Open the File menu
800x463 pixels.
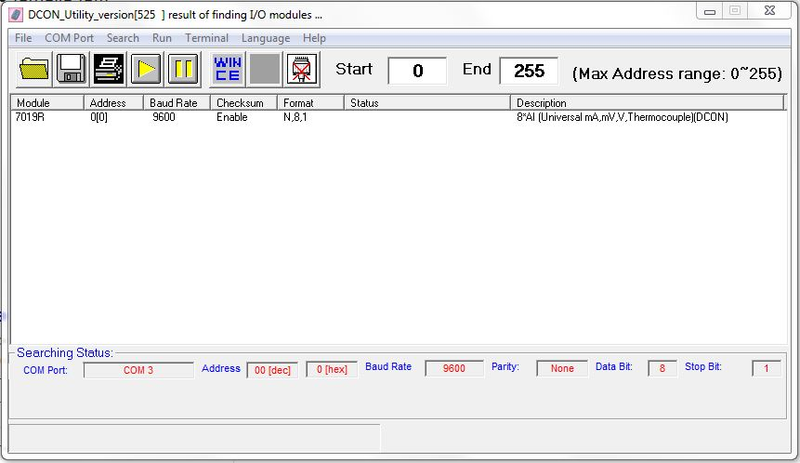pos(23,38)
